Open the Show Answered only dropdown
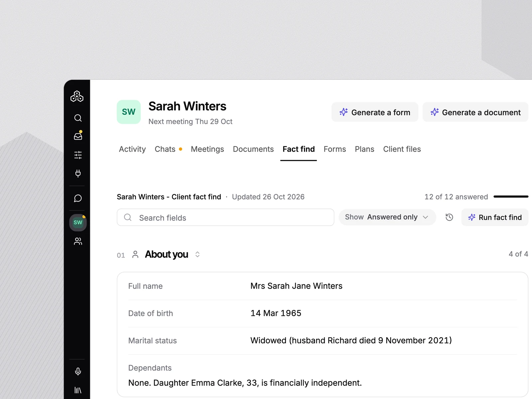This screenshot has width=532, height=399. point(387,217)
